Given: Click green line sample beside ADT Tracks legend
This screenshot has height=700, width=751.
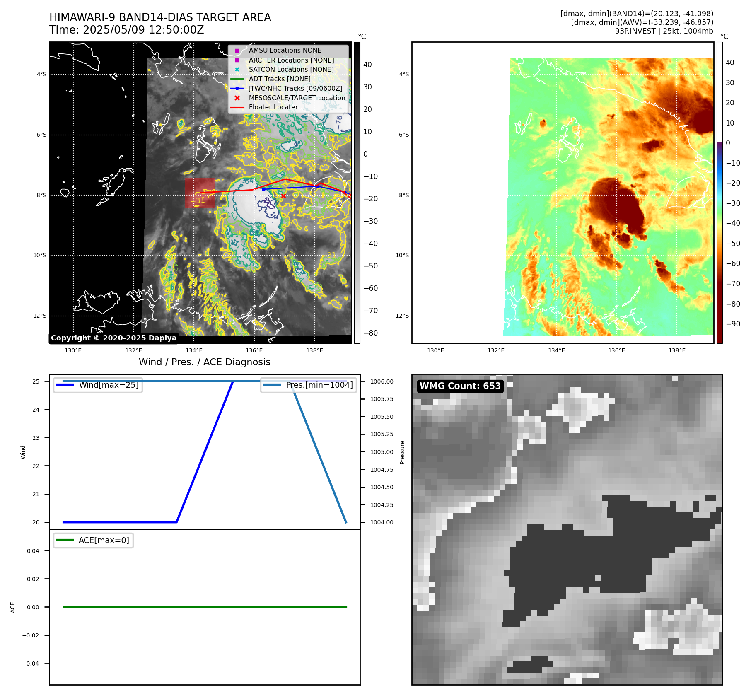Looking at the screenshot, I should (x=237, y=79).
